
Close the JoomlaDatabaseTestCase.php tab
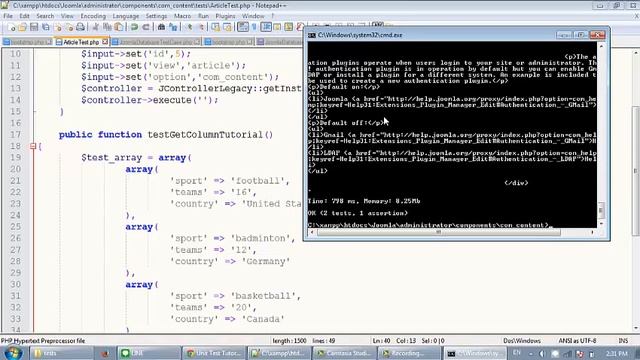tap(198, 42)
